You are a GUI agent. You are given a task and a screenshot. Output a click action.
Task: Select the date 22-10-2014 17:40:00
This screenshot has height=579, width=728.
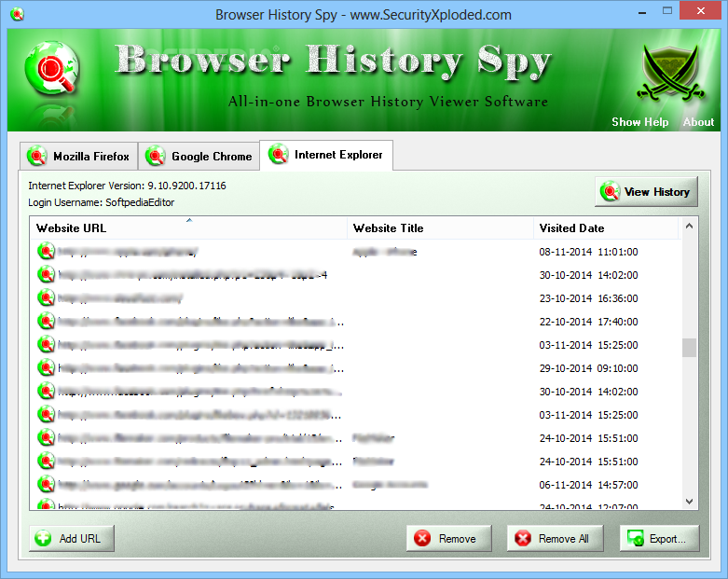click(x=588, y=322)
